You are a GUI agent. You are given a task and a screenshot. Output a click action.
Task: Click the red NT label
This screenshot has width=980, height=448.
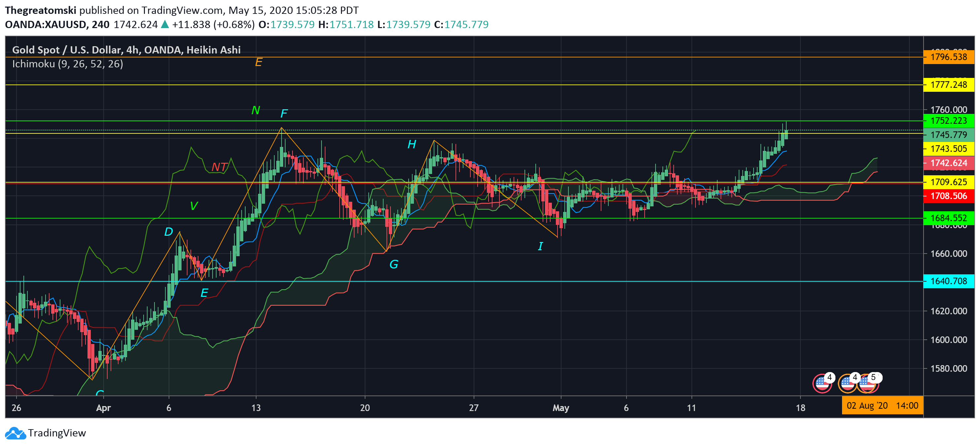pyautogui.click(x=220, y=167)
